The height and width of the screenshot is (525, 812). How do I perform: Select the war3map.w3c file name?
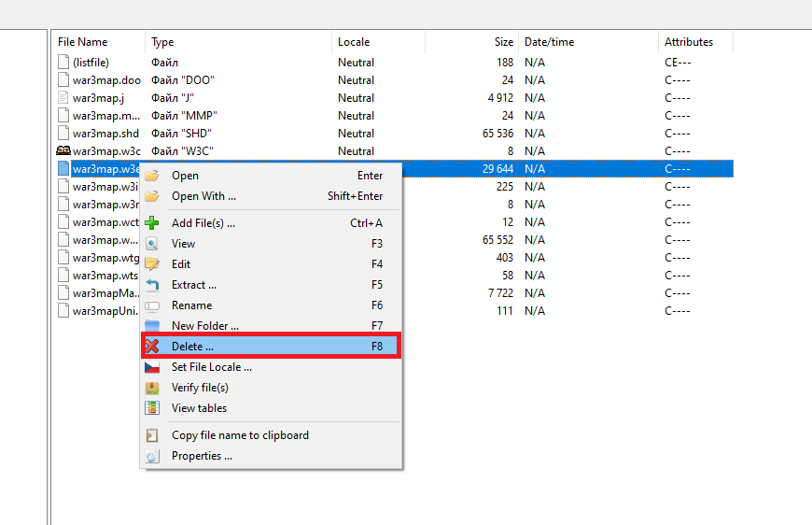point(106,150)
